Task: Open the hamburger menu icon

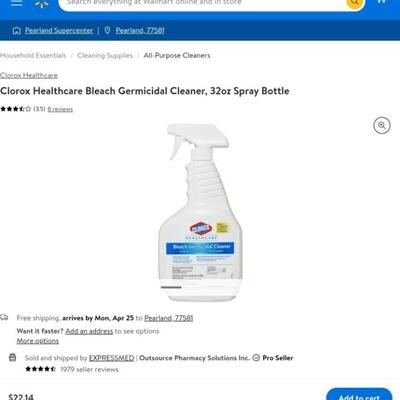Action: click(16, 2)
